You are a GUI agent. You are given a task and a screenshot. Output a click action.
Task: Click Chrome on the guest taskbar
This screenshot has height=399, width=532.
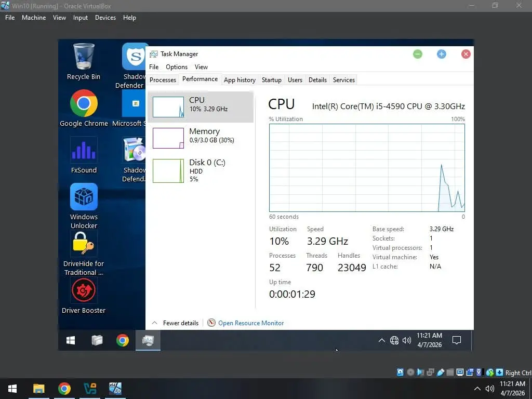pyautogui.click(x=123, y=340)
